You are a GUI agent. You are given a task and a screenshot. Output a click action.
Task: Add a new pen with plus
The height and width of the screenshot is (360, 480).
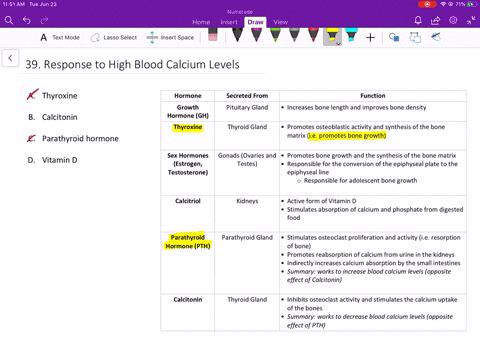pyautogui.click(x=370, y=38)
